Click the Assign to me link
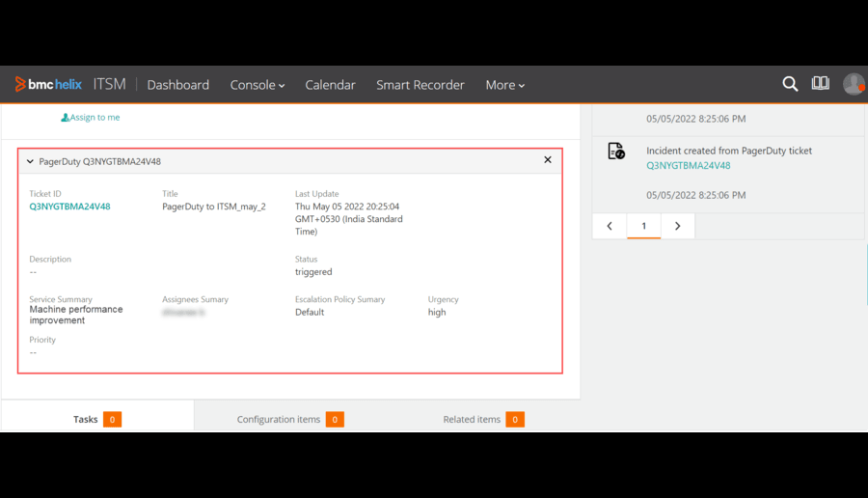 (95, 118)
